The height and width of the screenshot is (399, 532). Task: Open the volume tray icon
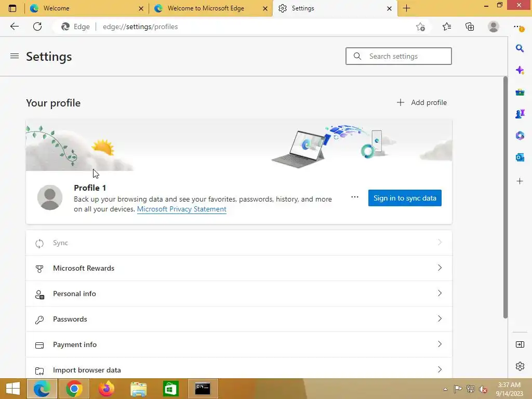[483, 389]
